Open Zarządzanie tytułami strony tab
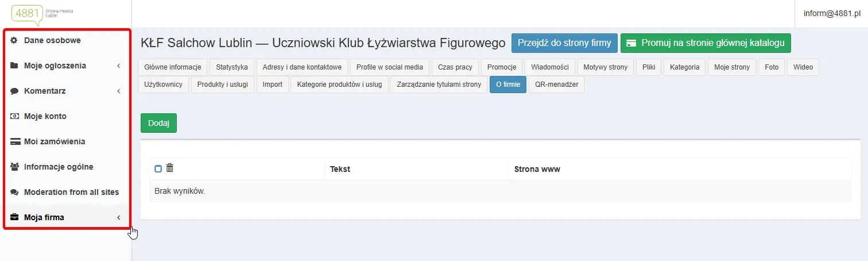The width and height of the screenshot is (868, 261). (439, 85)
